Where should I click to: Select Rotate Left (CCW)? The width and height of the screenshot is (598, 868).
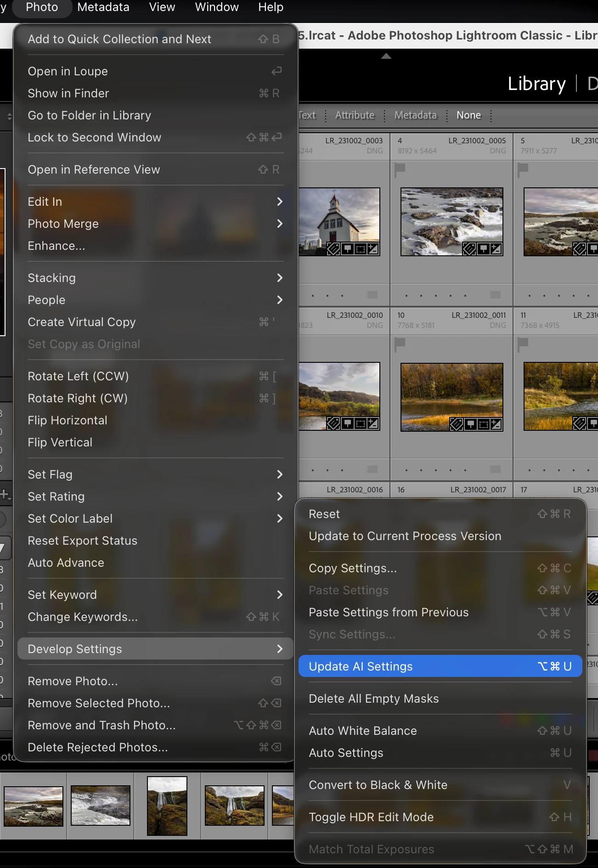155,376
